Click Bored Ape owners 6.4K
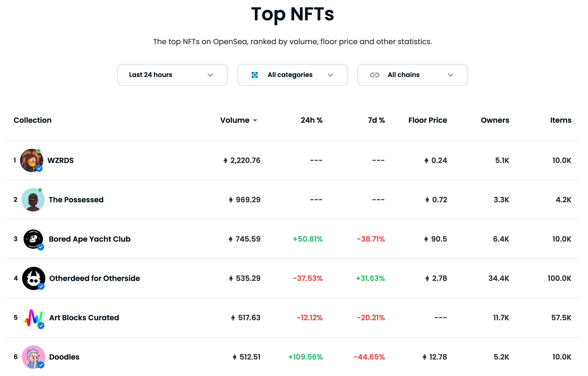Image resolution: width=588 pixels, height=376 pixels. coord(501,239)
